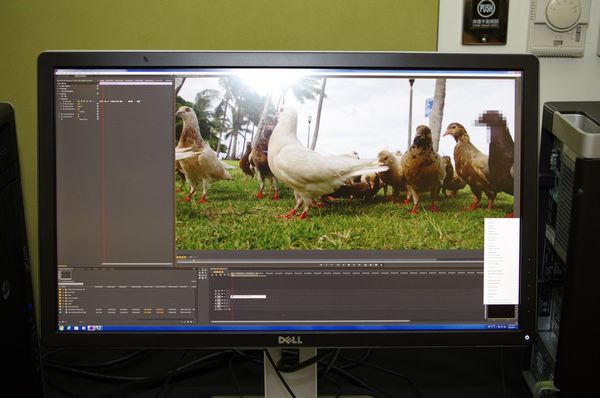
Task: Choose the first entry in the white popup menu
Action: (491, 222)
